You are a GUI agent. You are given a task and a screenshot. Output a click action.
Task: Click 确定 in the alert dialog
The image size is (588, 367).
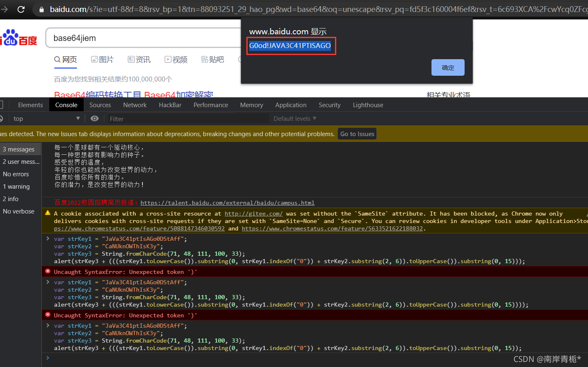(448, 67)
